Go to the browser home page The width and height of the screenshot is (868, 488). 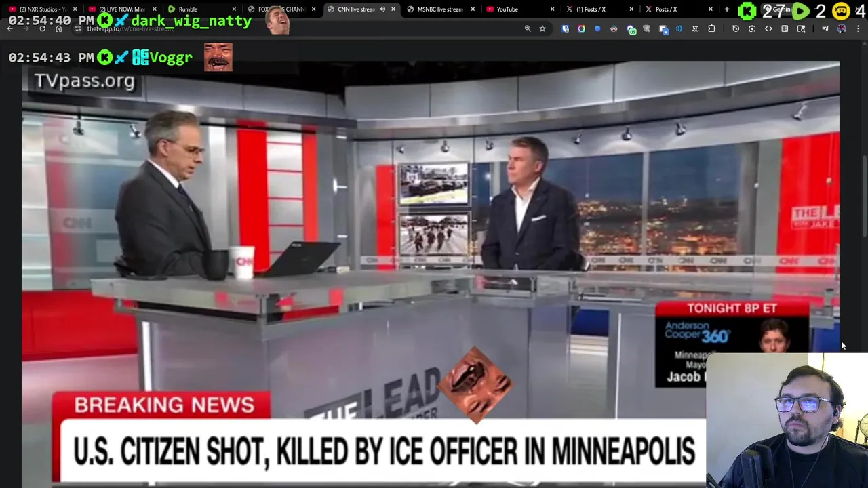pos(58,28)
